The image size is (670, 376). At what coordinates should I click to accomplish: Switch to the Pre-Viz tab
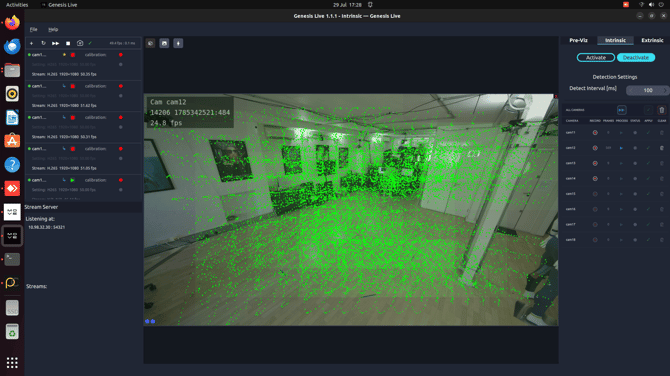[579, 40]
